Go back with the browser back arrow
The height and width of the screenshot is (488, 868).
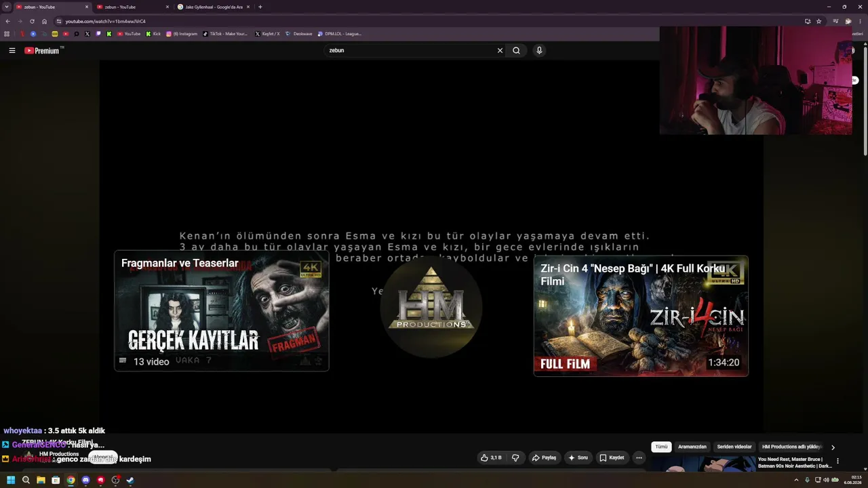[x=7, y=21]
